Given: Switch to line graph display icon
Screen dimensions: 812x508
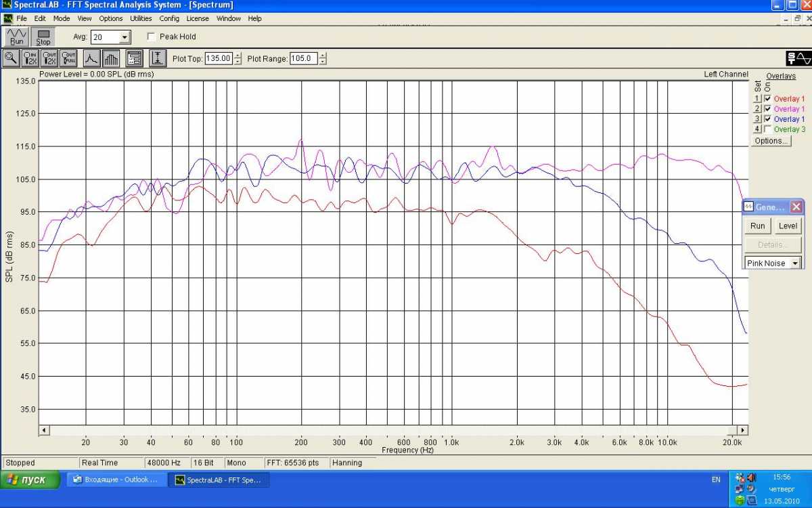Looking at the screenshot, I should (x=91, y=58).
